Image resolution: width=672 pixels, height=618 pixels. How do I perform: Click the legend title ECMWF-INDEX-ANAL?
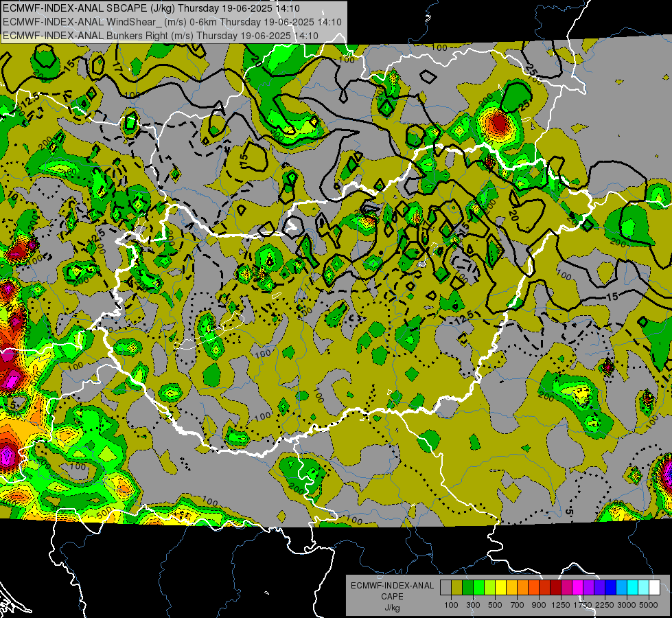[393, 586]
